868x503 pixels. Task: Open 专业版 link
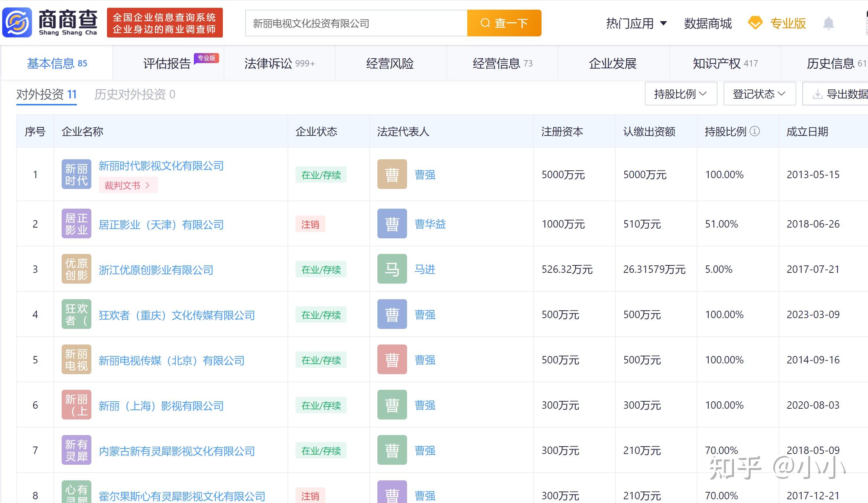[x=788, y=23]
